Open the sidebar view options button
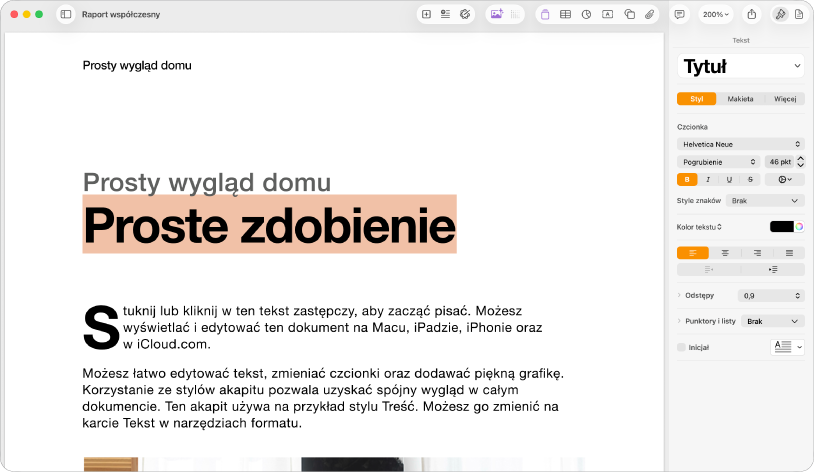This screenshot has height=473, width=814. tap(66, 15)
